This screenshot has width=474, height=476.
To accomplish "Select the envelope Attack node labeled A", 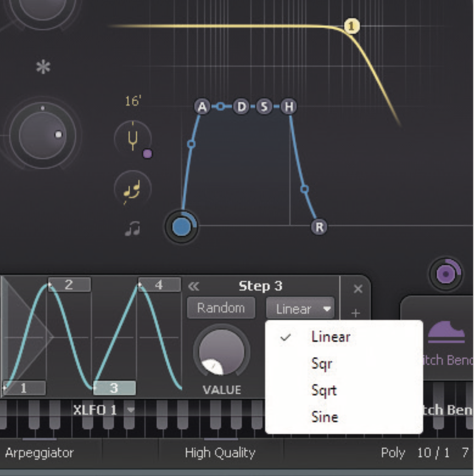I will [202, 107].
